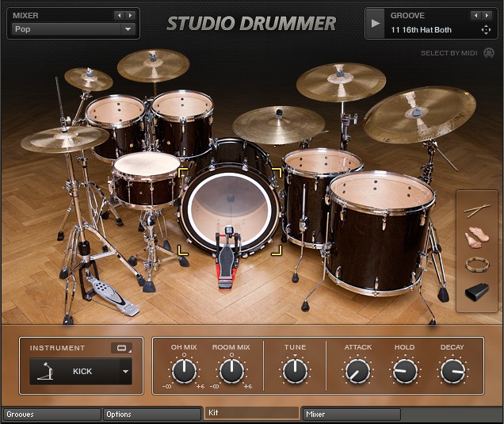
Task: Switch to the Grooves tab
Action: (x=52, y=414)
